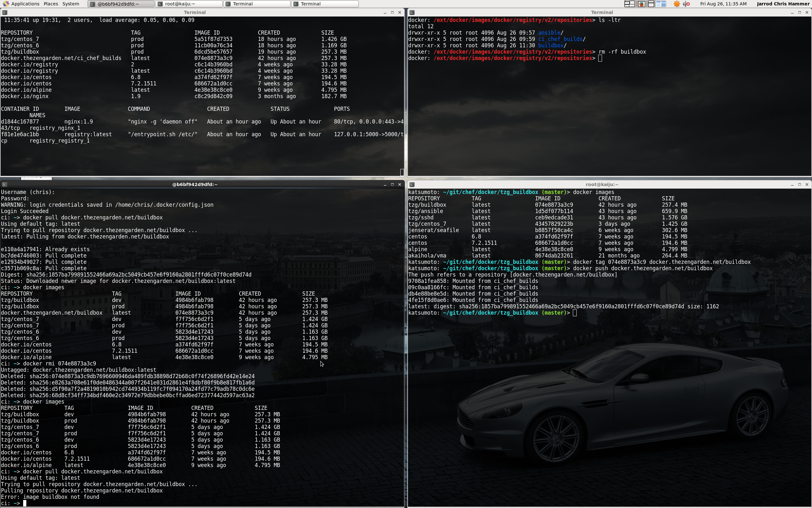Open window menu icon of @b6bf942d9dfd:~ window
The image size is (812, 508).
[5, 184]
